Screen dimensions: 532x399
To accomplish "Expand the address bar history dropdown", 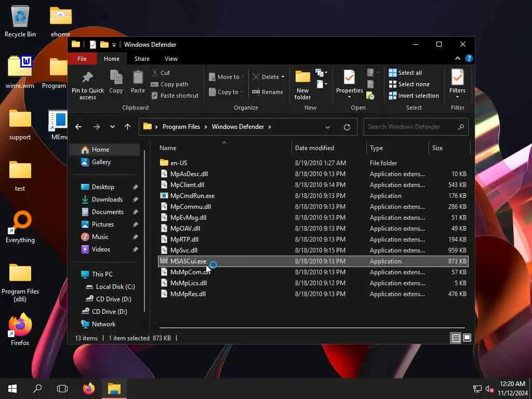I will coord(328,127).
